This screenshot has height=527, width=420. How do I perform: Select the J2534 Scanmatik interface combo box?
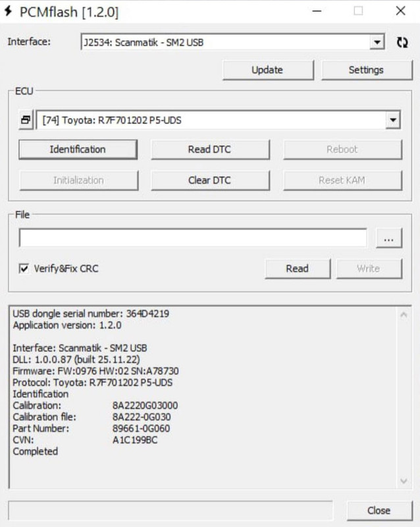[x=232, y=42]
